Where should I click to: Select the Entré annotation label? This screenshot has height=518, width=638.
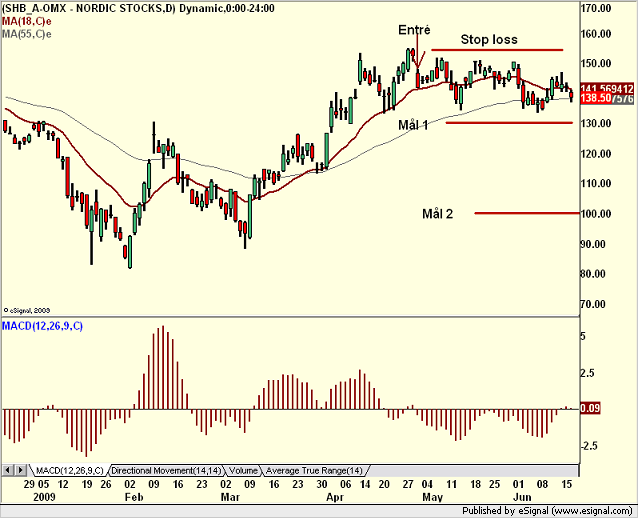(x=414, y=30)
